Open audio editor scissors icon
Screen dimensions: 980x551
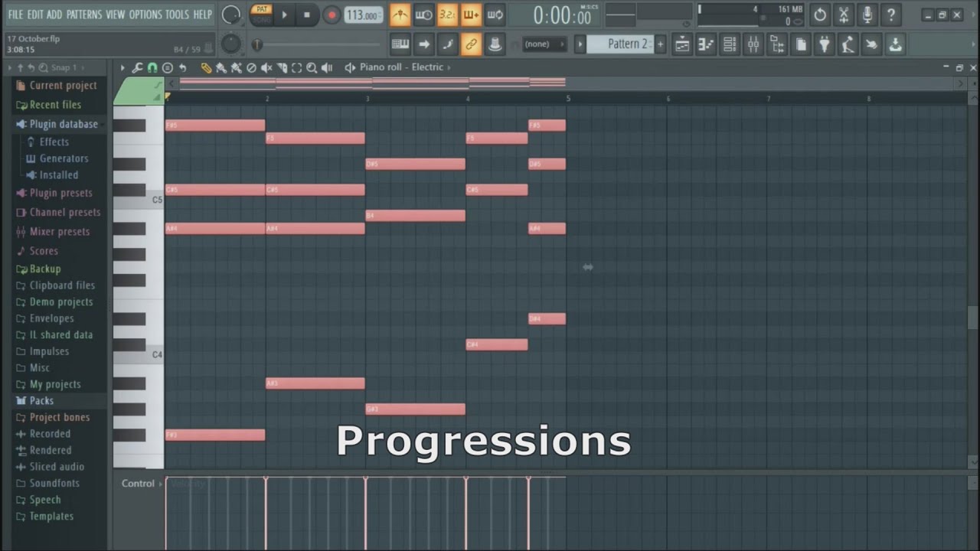[x=844, y=15]
